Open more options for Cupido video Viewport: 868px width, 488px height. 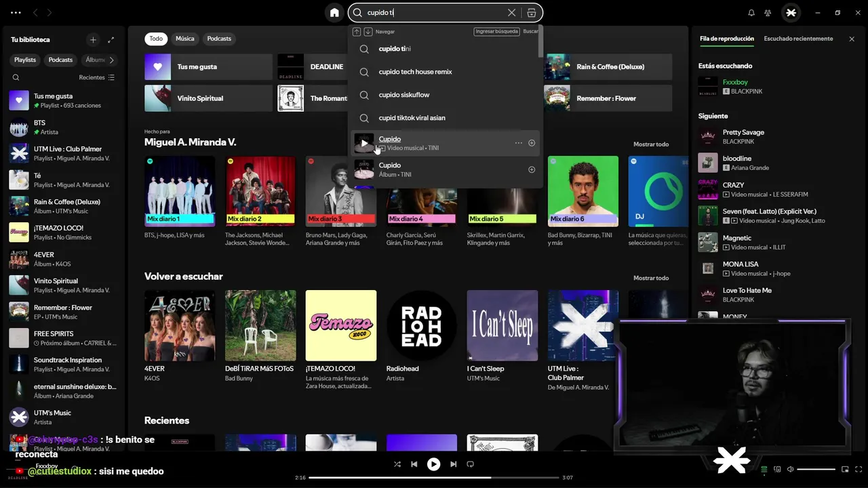(518, 143)
